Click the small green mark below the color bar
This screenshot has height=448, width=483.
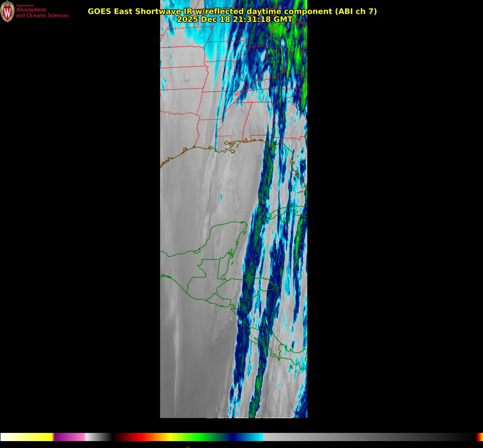coord(188,447)
